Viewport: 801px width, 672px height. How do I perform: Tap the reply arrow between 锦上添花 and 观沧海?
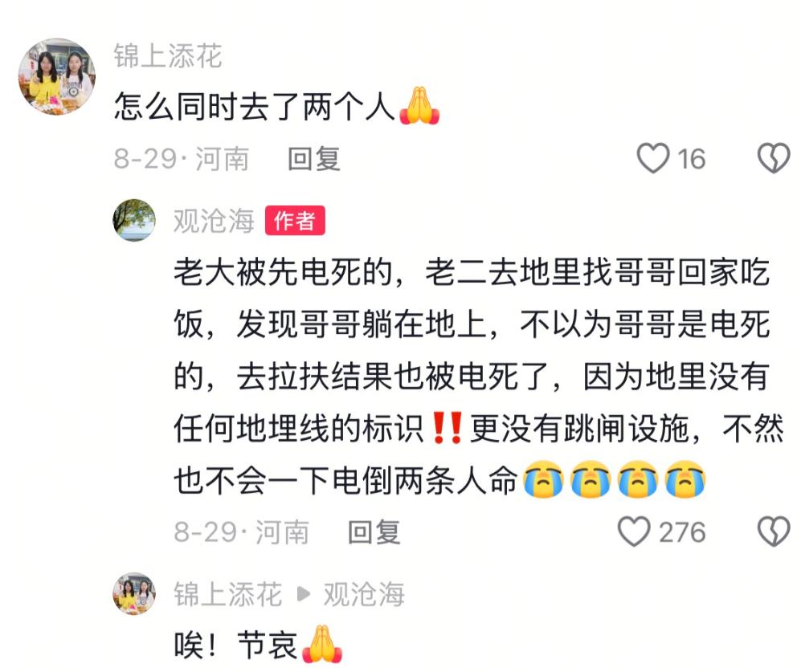[304, 594]
